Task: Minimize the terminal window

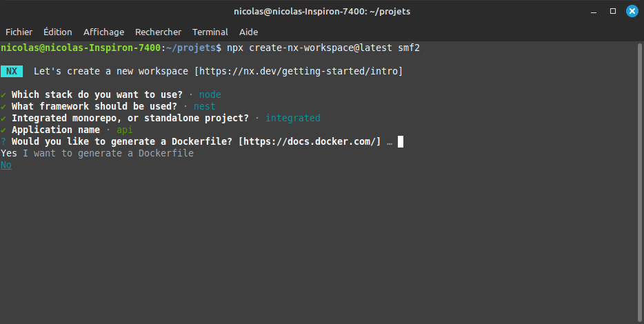Action: click(x=594, y=11)
